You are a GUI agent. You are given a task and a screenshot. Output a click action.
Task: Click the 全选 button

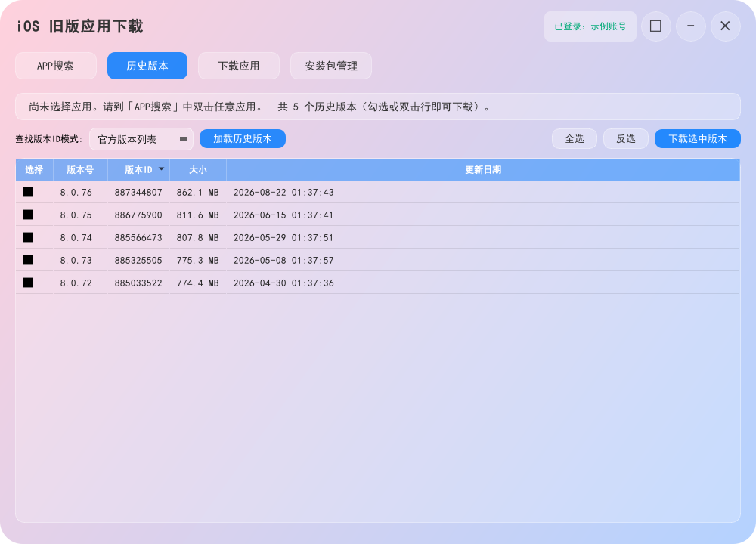pos(575,139)
